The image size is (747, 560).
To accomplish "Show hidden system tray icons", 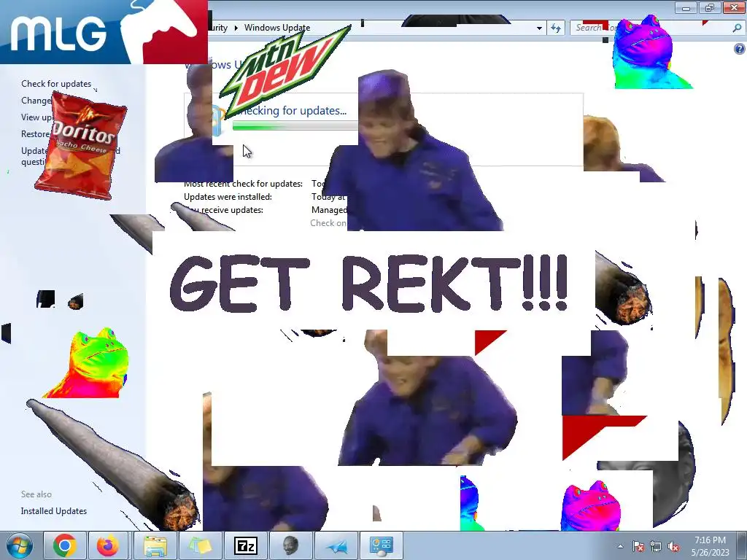I will click(620, 546).
